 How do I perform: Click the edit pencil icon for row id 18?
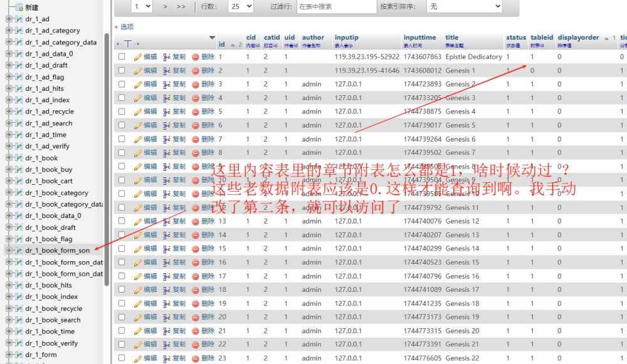coord(138,289)
